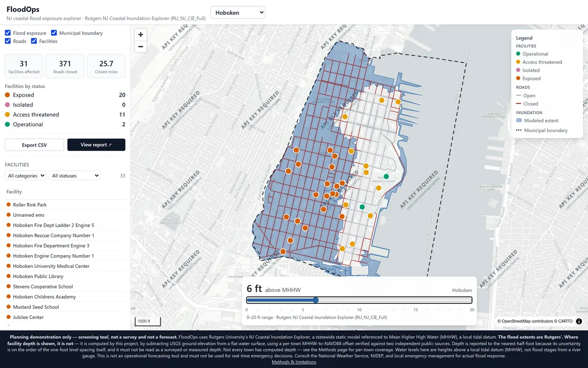Uncheck the Facilities layer checkbox

(34, 41)
